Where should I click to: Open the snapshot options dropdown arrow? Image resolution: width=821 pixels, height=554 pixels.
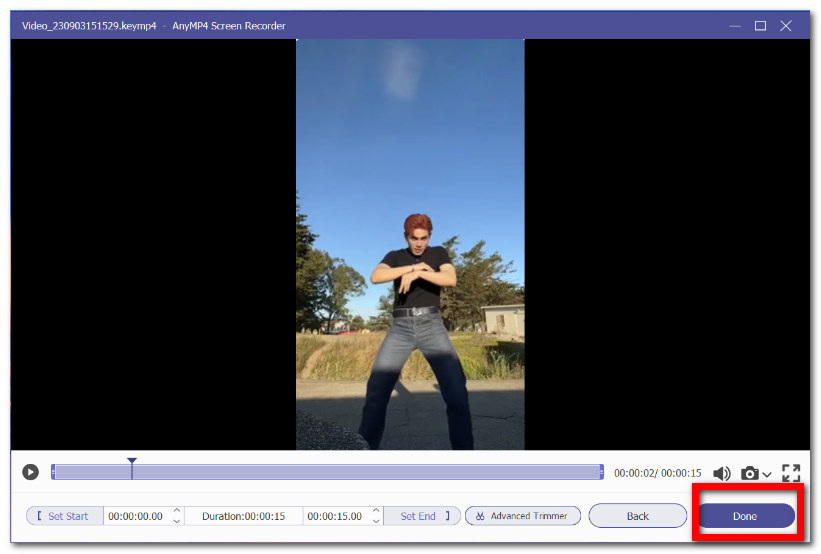pos(767,474)
